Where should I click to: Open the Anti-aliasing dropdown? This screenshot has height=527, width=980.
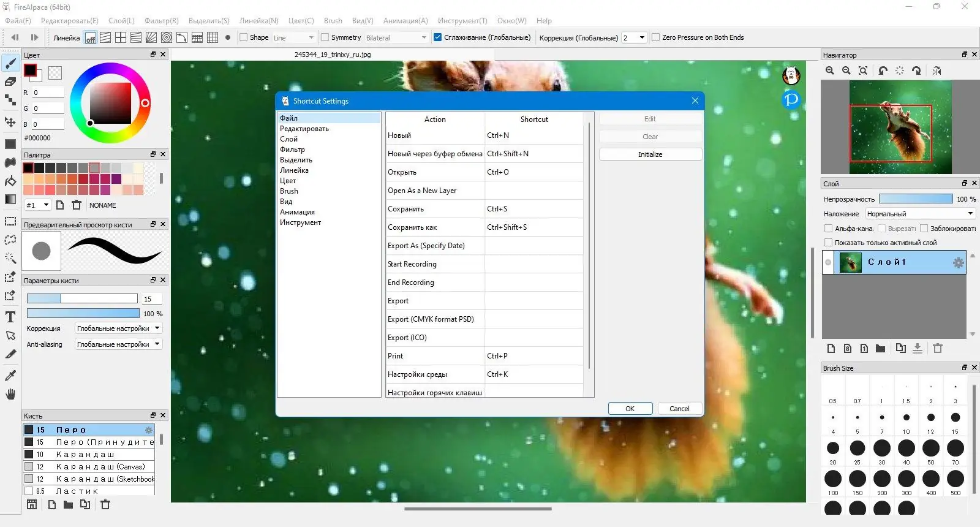[x=118, y=344]
